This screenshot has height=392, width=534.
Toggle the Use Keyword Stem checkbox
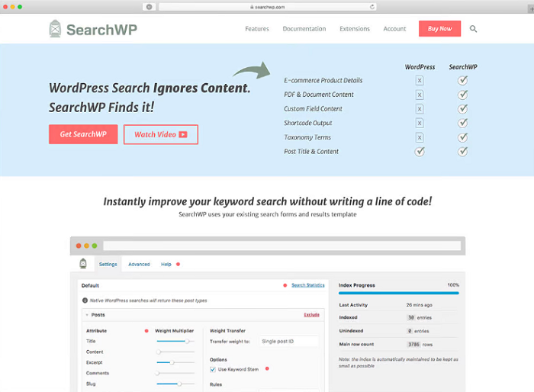tap(213, 370)
